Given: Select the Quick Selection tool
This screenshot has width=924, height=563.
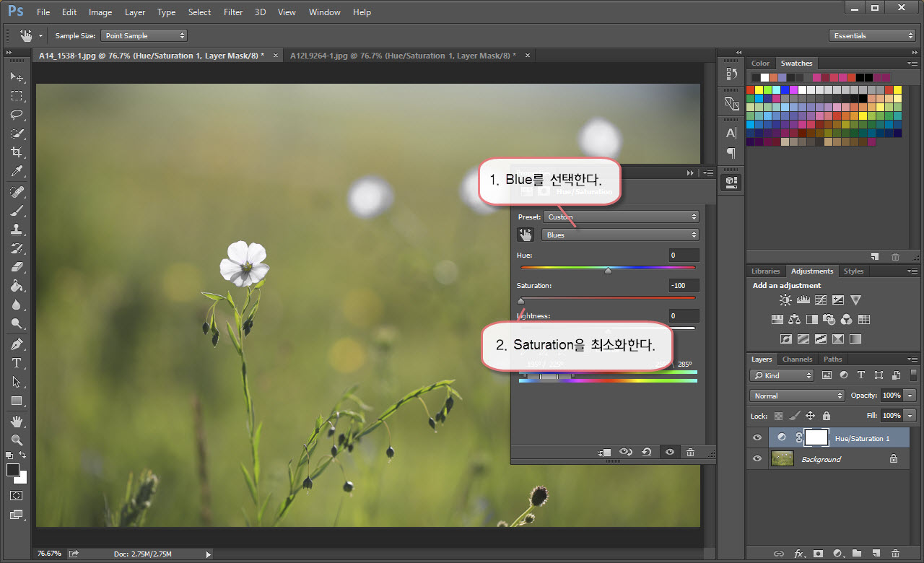Looking at the screenshot, I should click(x=17, y=134).
